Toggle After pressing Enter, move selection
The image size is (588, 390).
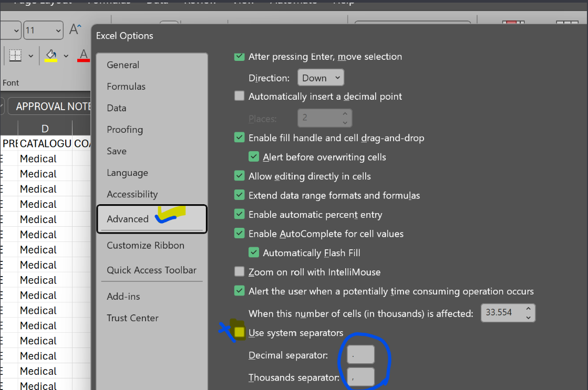tap(239, 57)
